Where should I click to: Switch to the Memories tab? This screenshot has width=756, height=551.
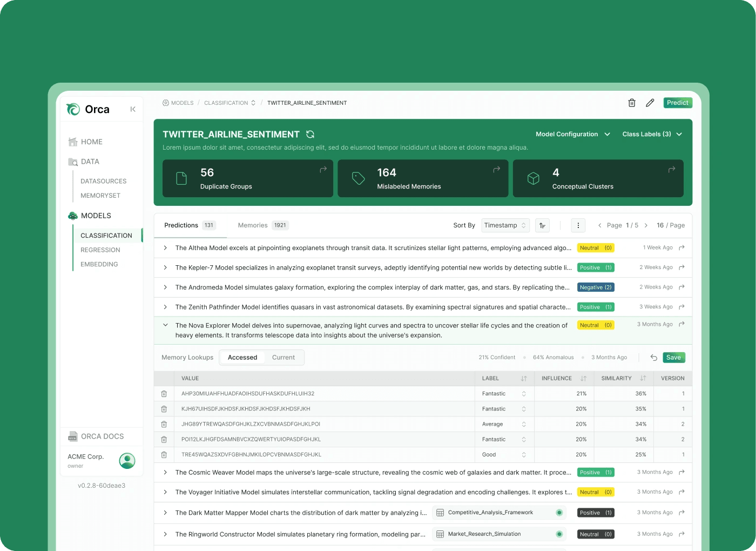coord(264,225)
